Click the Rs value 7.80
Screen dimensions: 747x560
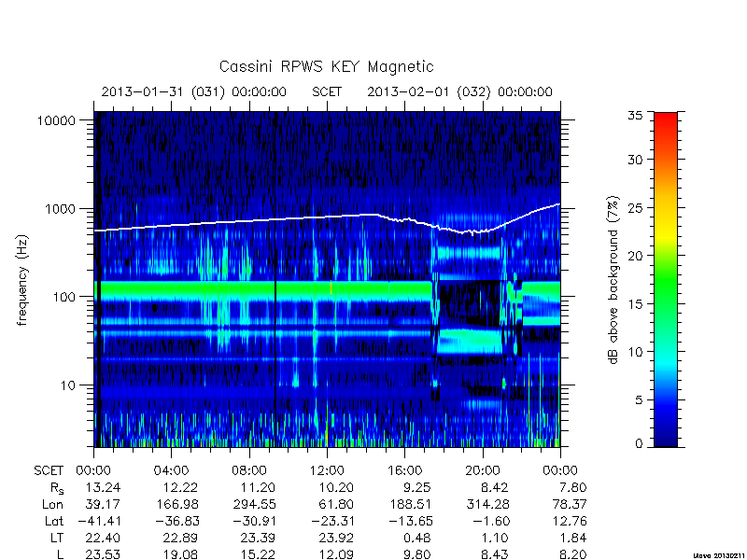[x=573, y=487]
